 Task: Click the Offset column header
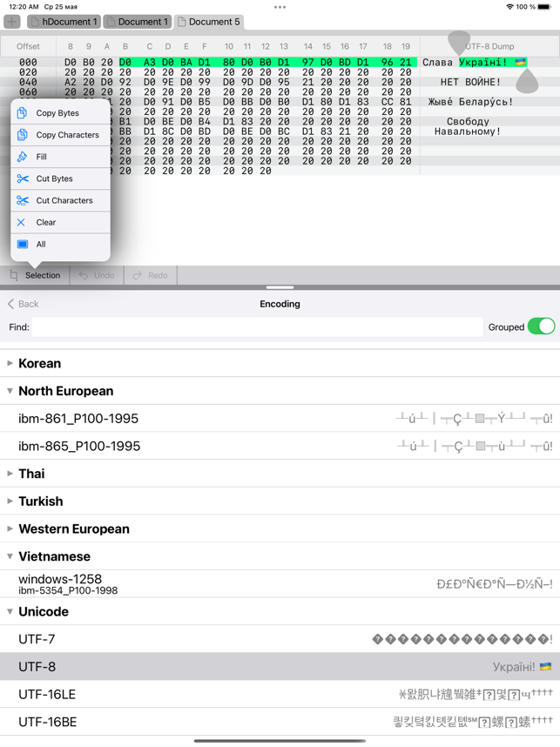point(28,46)
